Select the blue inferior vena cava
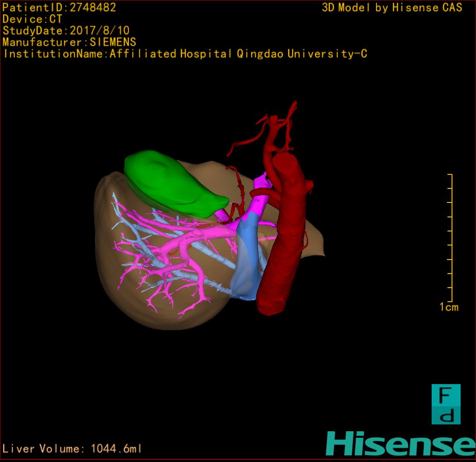The height and width of the screenshot is (462, 476). 247,263
